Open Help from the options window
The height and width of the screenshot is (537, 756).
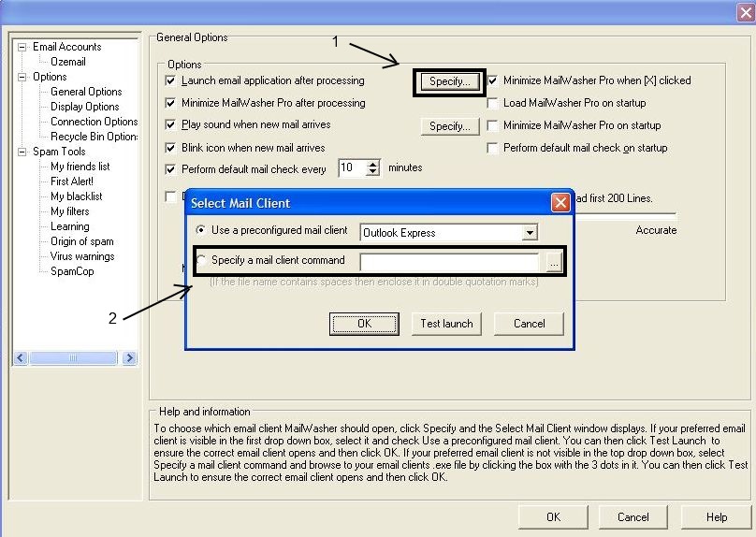(717, 517)
